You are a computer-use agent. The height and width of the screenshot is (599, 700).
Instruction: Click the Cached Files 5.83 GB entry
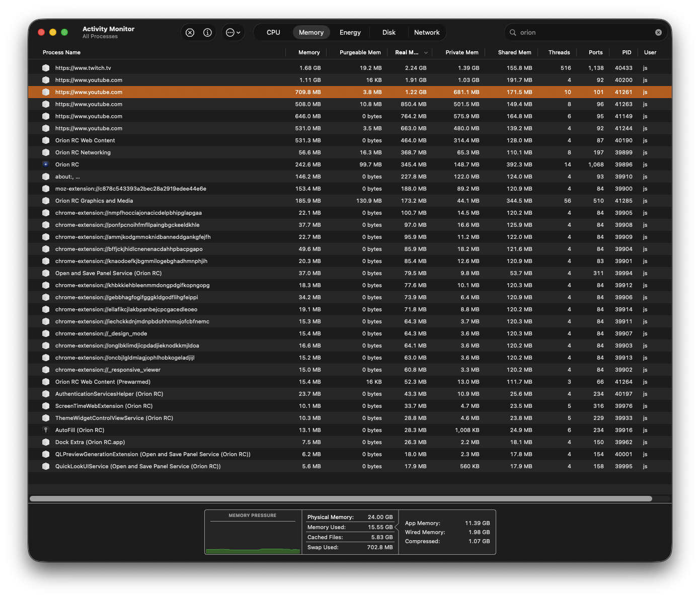[x=350, y=537]
